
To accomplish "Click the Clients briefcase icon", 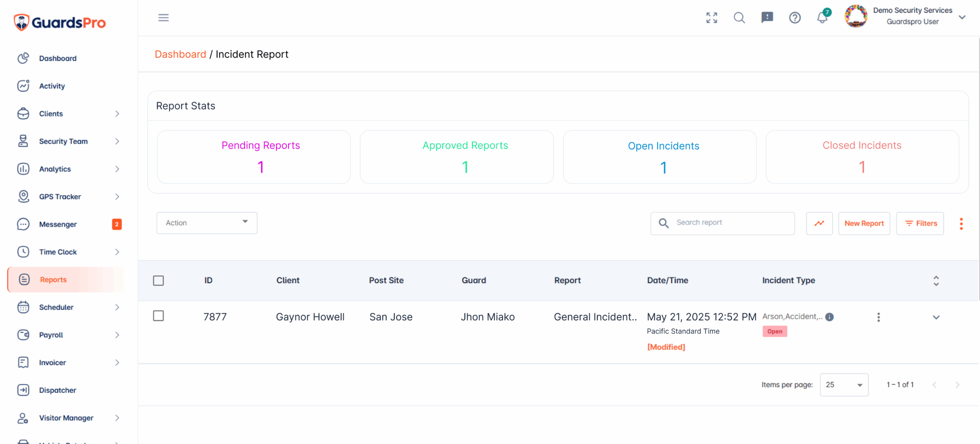I will tap(23, 114).
